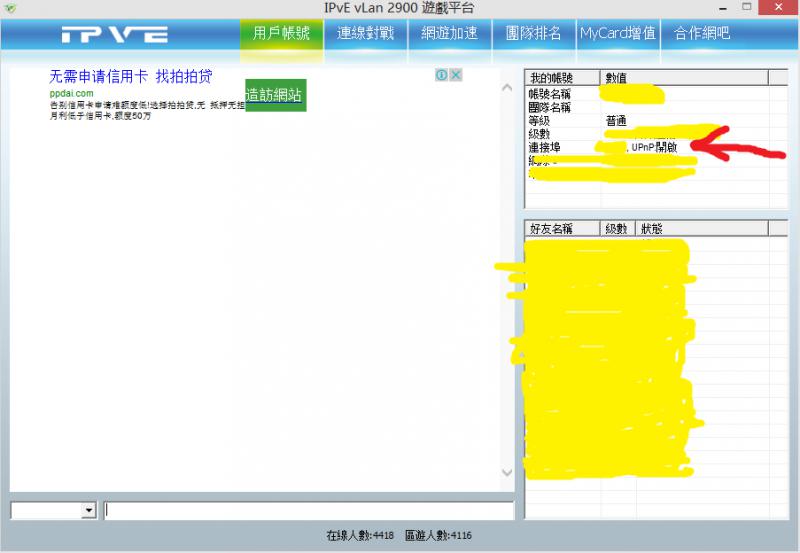
Task: Click the 普通 level value
Action: click(x=616, y=121)
